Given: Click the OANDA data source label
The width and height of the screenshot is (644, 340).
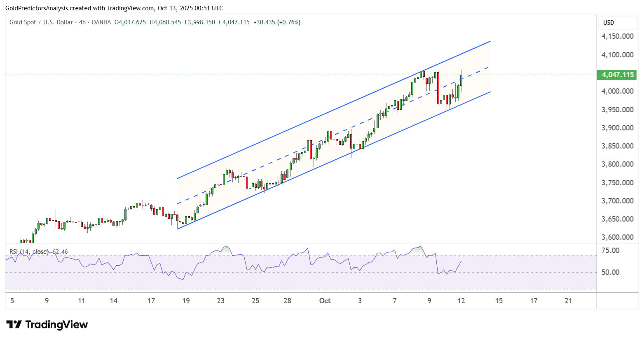Looking at the screenshot, I should pos(101,22).
